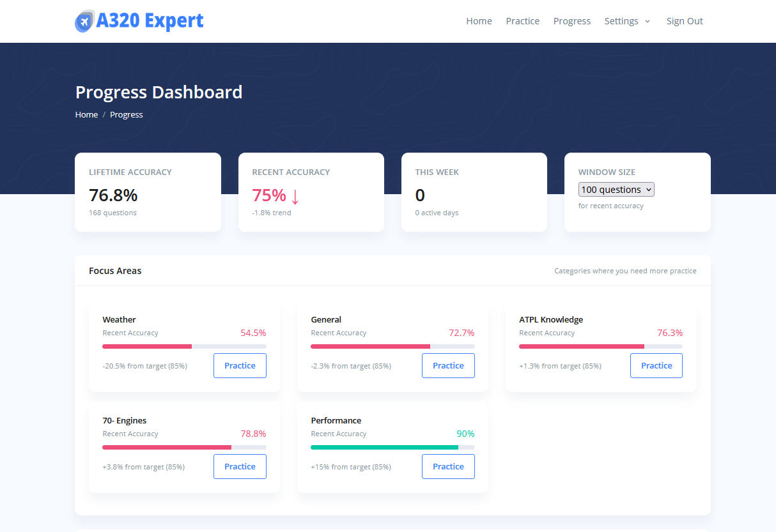Open the Window Size questions dropdown
The image size is (776, 532).
click(x=616, y=190)
